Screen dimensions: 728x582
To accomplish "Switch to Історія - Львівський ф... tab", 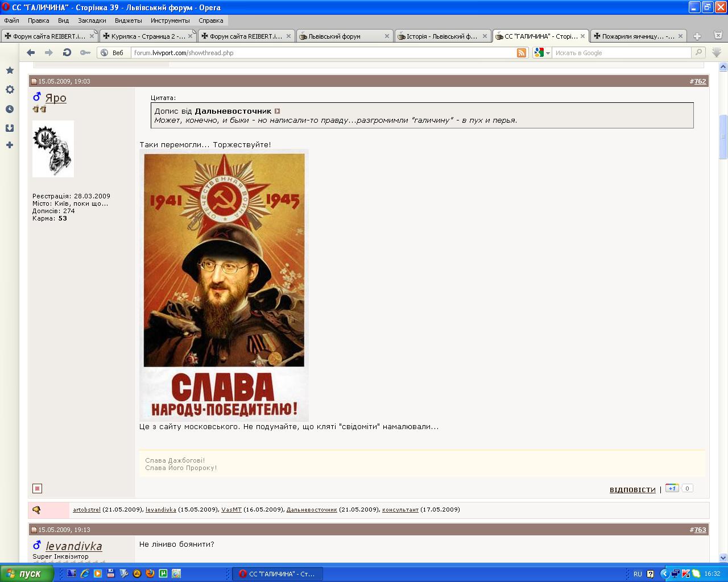I will (x=442, y=36).
